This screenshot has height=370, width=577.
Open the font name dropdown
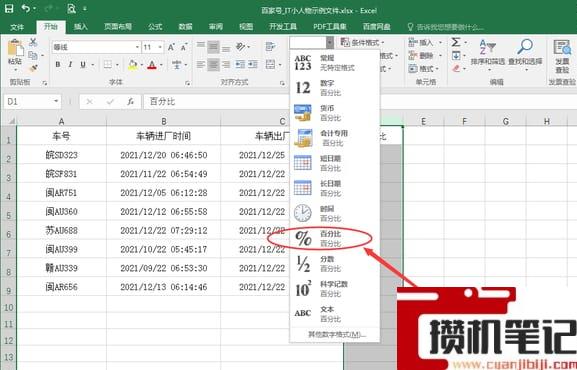click(x=137, y=47)
